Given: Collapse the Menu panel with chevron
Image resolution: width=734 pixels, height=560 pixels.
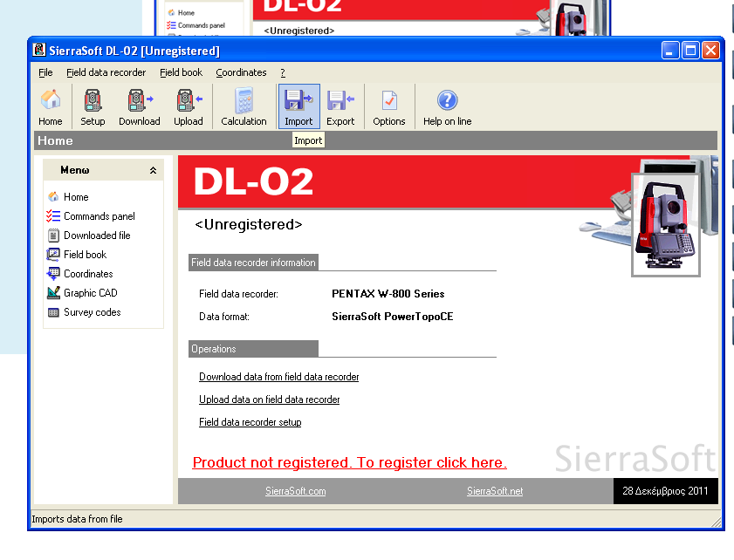Looking at the screenshot, I should click(153, 170).
